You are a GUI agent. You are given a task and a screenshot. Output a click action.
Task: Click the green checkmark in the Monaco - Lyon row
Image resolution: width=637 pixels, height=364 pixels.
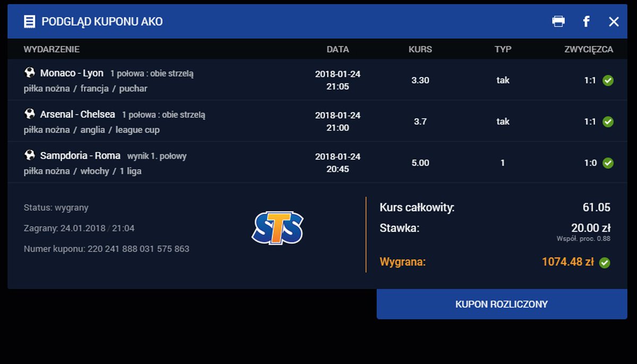(608, 81)
